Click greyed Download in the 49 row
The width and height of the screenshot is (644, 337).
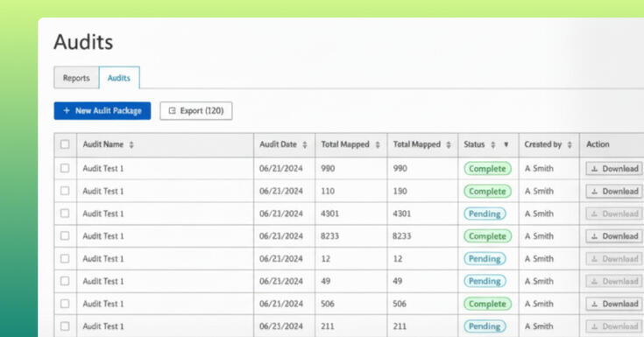click(x=614, y=282)
